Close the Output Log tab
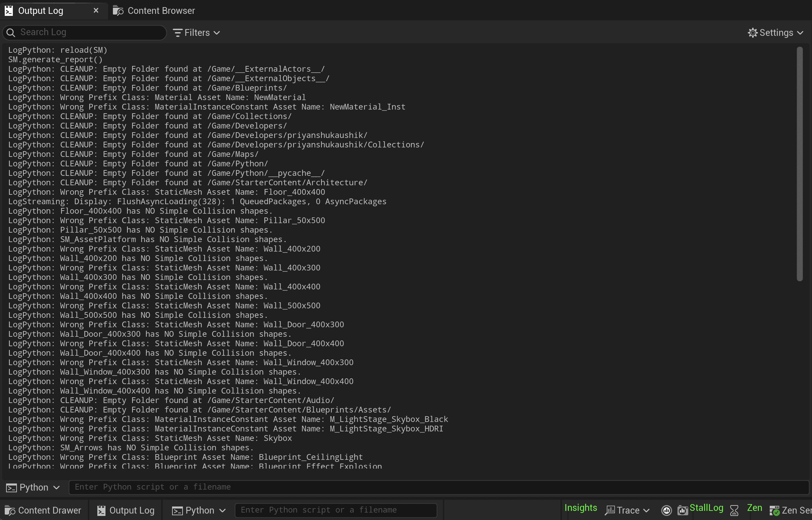The width and height of the screenshot is (812, 520). click(96, 10)
